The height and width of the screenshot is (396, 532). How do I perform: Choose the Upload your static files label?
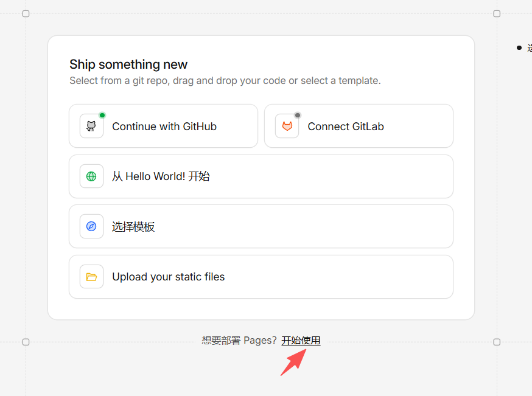pyautogui.click(x=169, y=277)
